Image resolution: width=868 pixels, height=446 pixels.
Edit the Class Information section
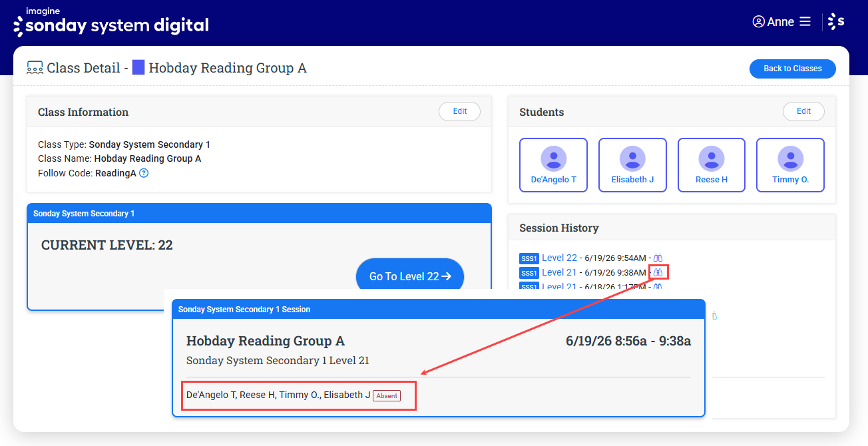(x=459, y=111)
